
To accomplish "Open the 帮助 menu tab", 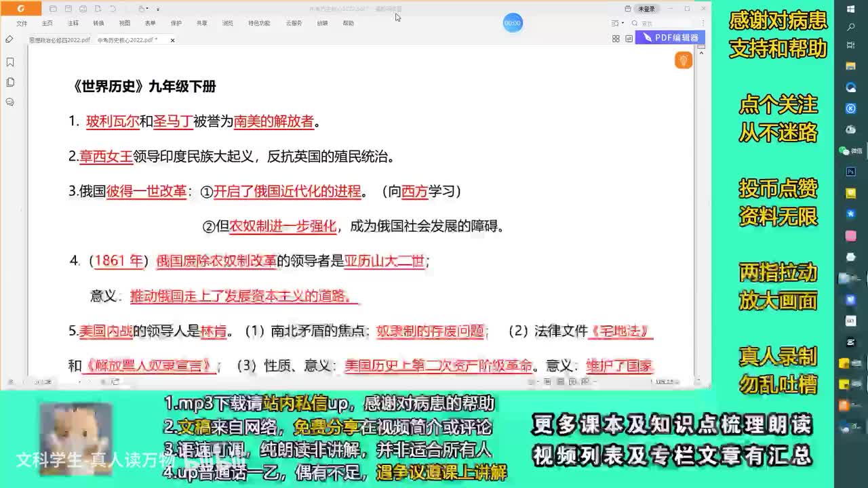I will click(348, 23).
